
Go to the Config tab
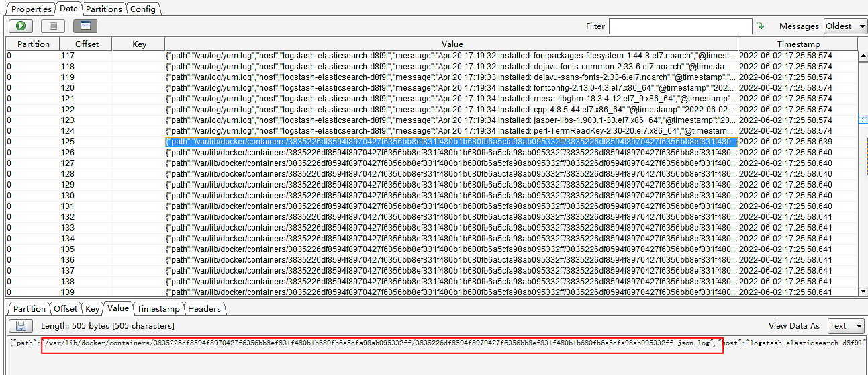click(x=142, y=9)
